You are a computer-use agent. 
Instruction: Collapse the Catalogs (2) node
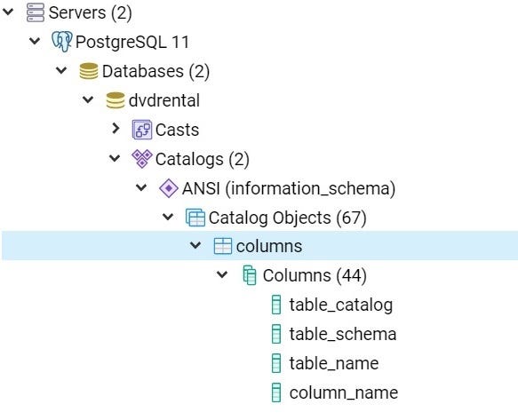(x=115, y=158)
